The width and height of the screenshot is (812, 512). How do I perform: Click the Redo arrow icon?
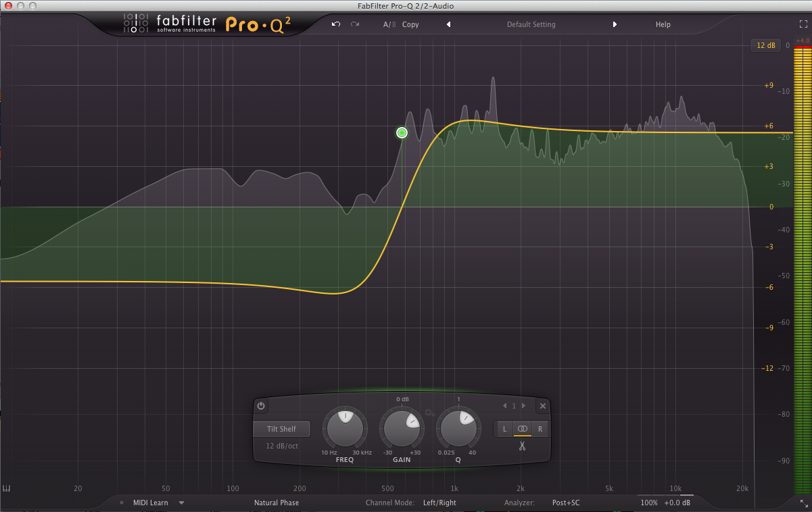point(354,24)
